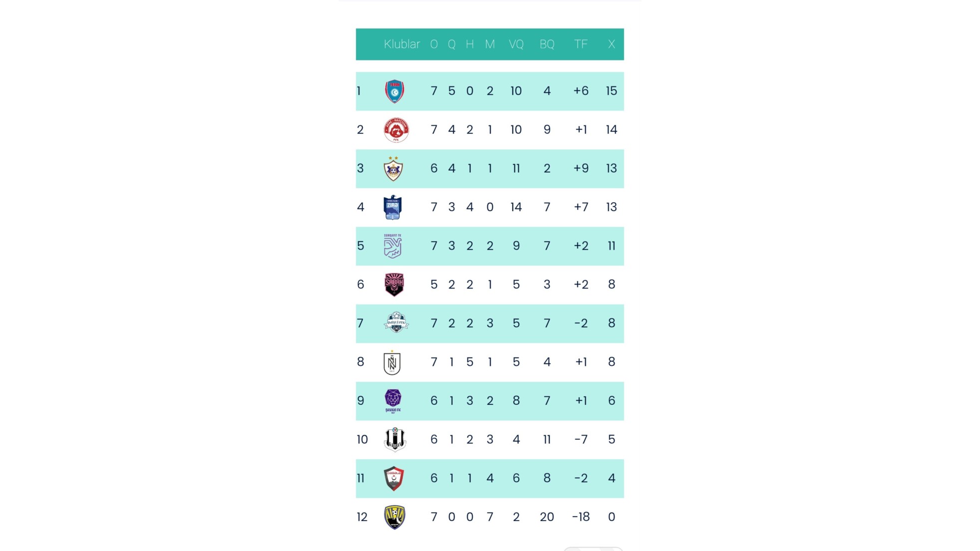Click the Q column header
This screenshot has height=551, width=980.
[x=451, y=44]
